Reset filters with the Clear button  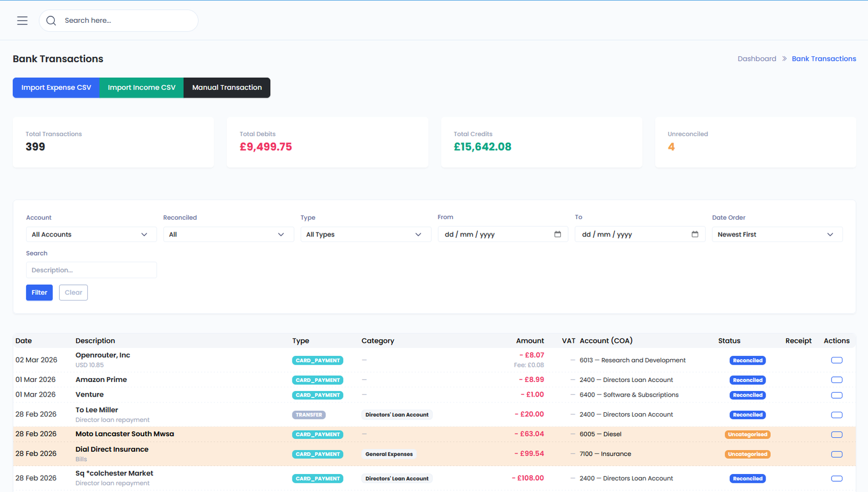[x=73, y=292]
